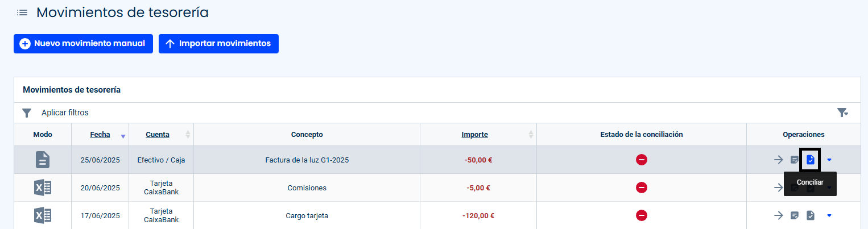Sort the table by the Importe column
868x229 pixels.
(474, 135)
